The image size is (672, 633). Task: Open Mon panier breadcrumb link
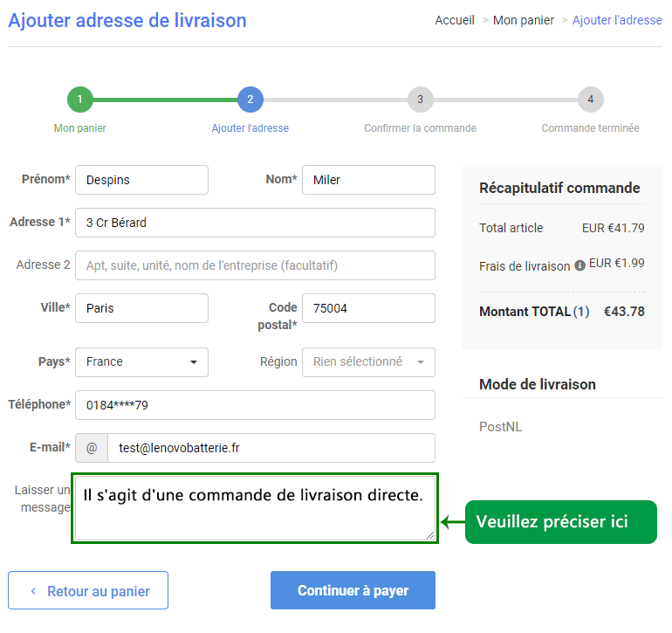524,20
